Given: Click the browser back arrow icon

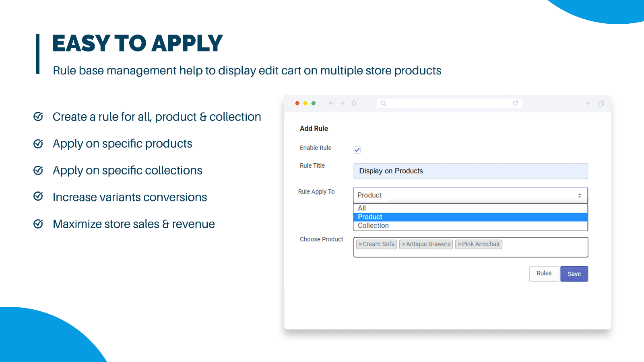Looking at the screenshot, I should (331, 103).
